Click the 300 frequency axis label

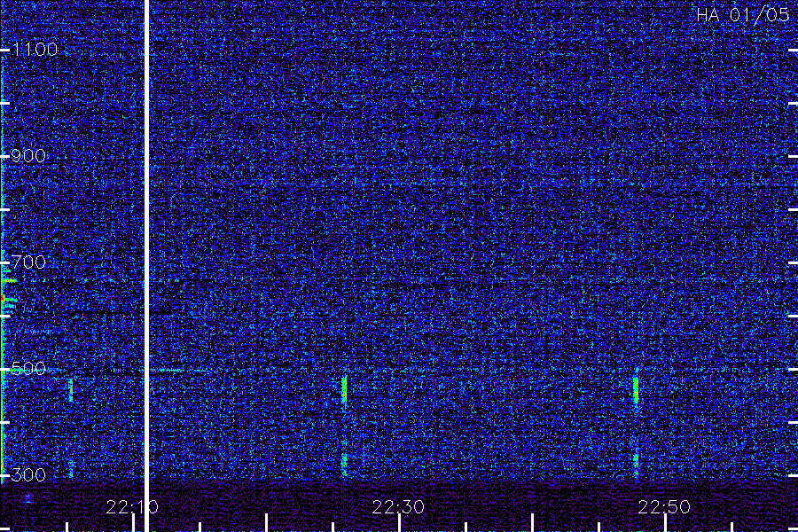point(28,475)
